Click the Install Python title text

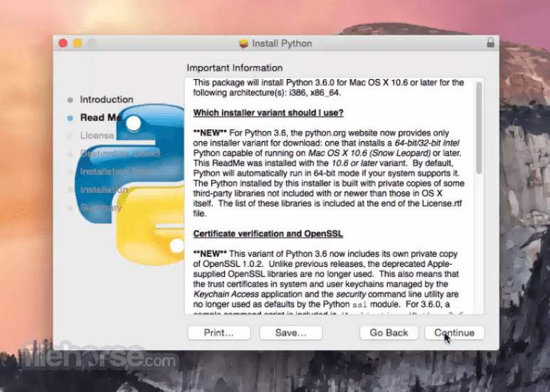click(x=282, y=43)
